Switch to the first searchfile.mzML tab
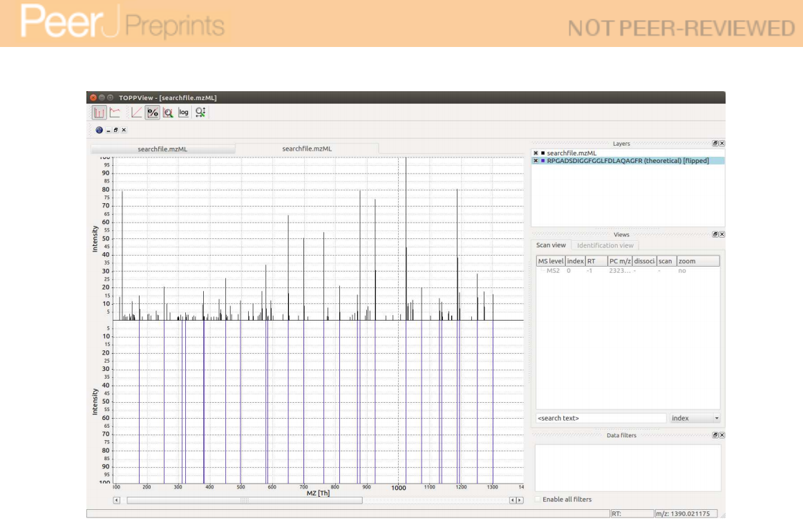 pyautogui.click(x=162, y=149)
